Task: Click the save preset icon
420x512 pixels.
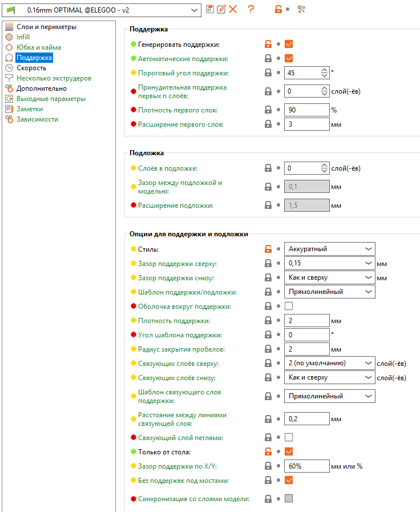Action: [x=210, y=9]
